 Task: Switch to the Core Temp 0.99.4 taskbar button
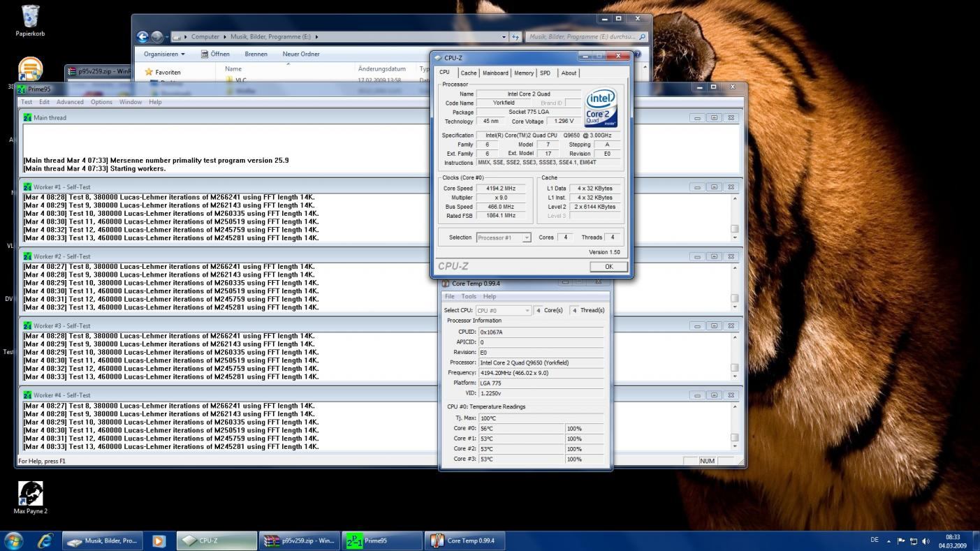tap(465, 541)
